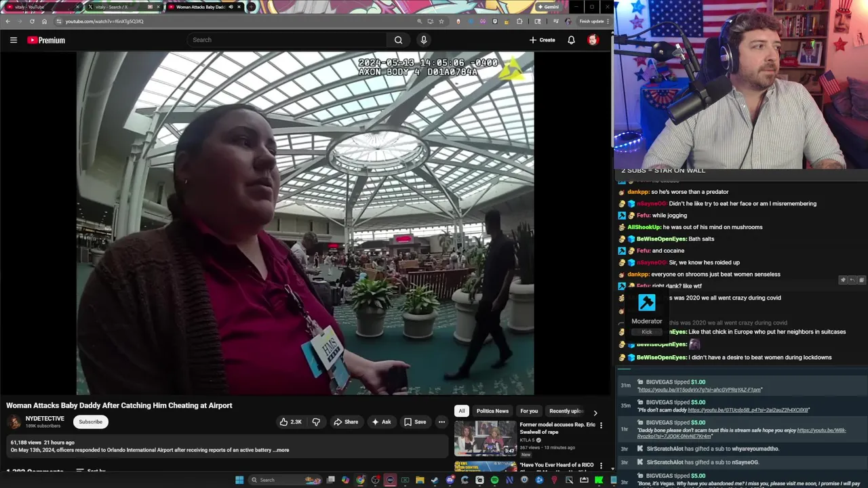Open Task View in the taskbar
The image size is (868, 488).
[x=330, y=480]
